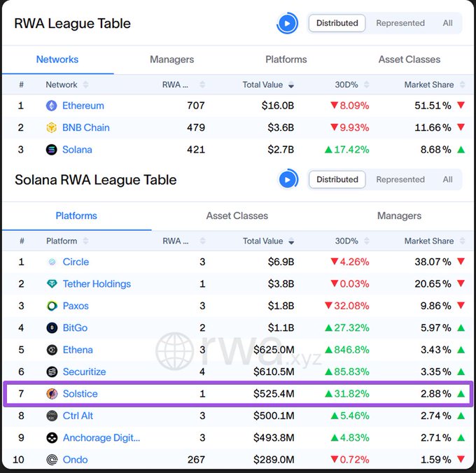Sort the networks table by Total Value arrow

pos(290,85)
